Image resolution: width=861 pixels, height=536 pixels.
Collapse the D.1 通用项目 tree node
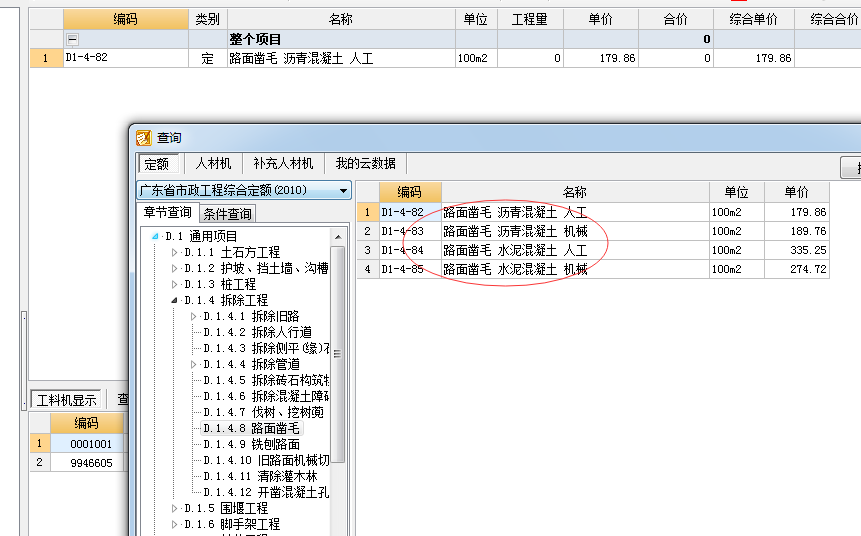click(155, 236)
